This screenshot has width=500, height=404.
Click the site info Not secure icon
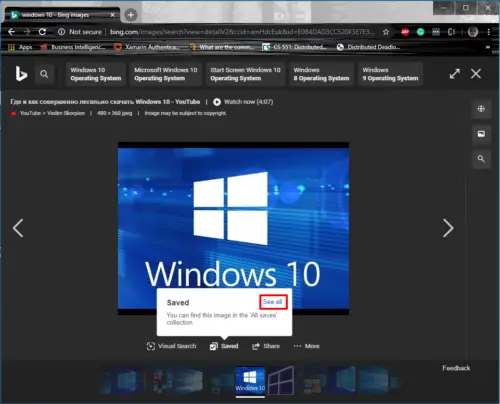tap(61, 32)
